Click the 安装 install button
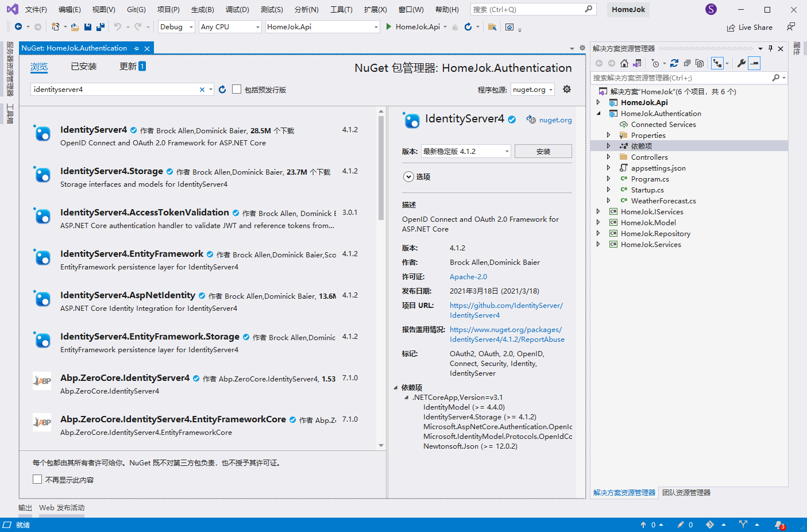This screenshot has width=807, height=532. [x=543, y=151]
